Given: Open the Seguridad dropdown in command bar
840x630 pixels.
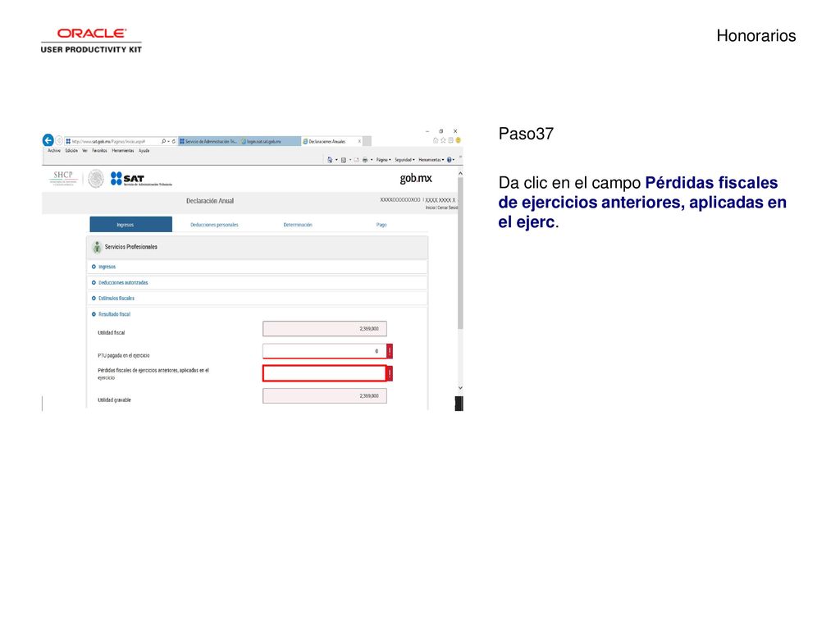Looking at the screenshot, I should [404, 160].
